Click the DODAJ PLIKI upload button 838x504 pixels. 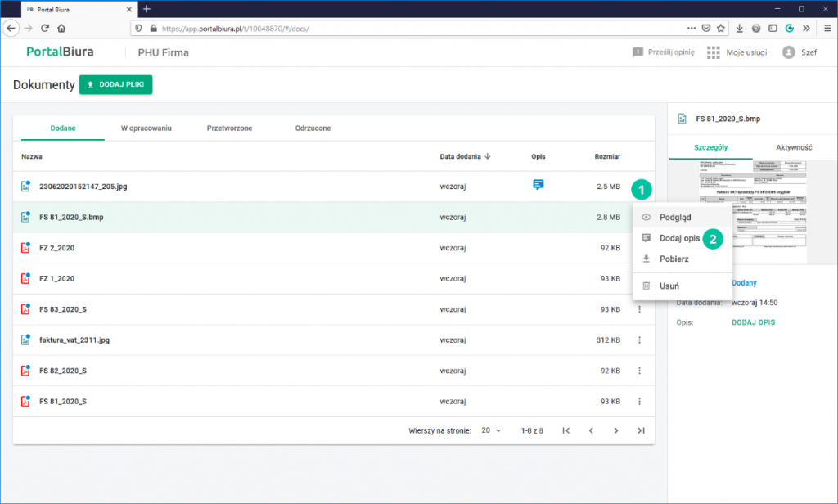(116, 84)
